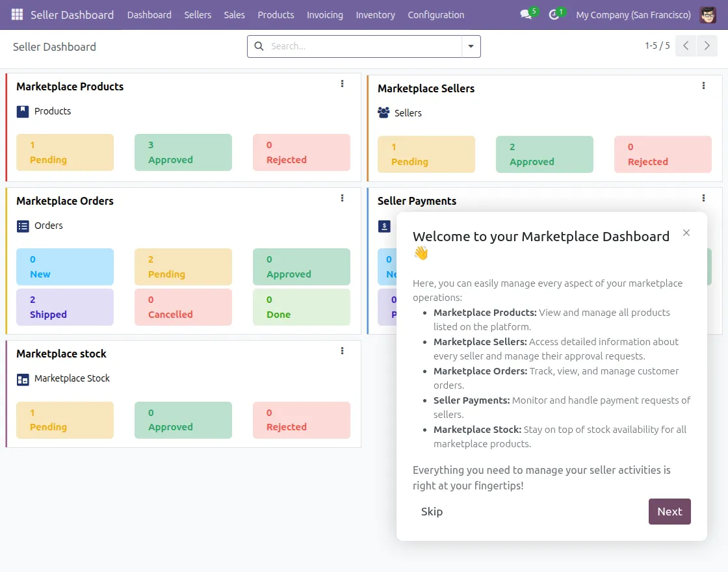Click the dollar icon on Seller Payments card
728x572 pixels.
coord(383,226)
